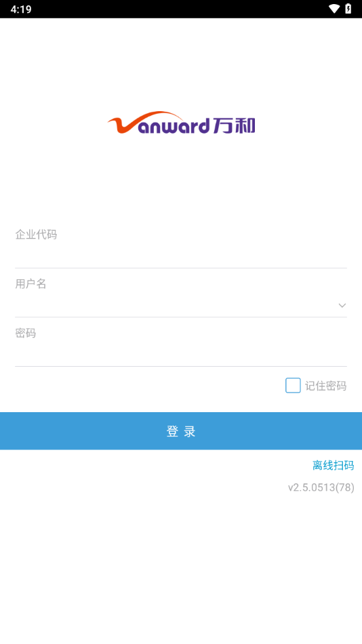This screenshot has height=644, width=362.
Task: Tap the battery charging icon
Action: click(x=348, y=9)
